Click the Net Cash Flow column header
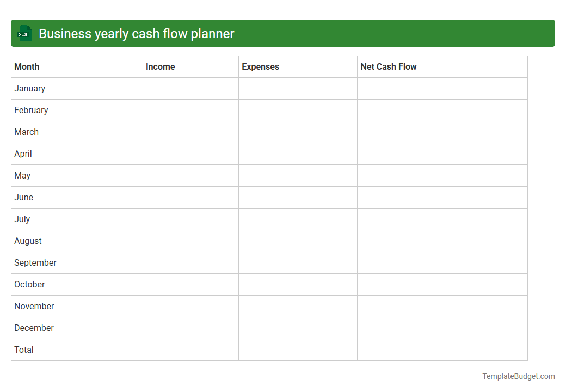The width and height of the screenshot is (566, 392). [x=389, y=66]
